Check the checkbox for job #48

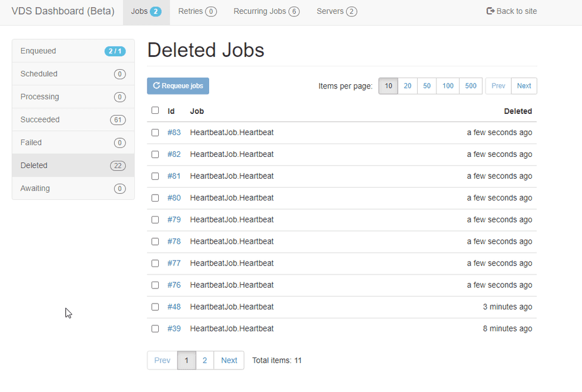tap(155, 307)
